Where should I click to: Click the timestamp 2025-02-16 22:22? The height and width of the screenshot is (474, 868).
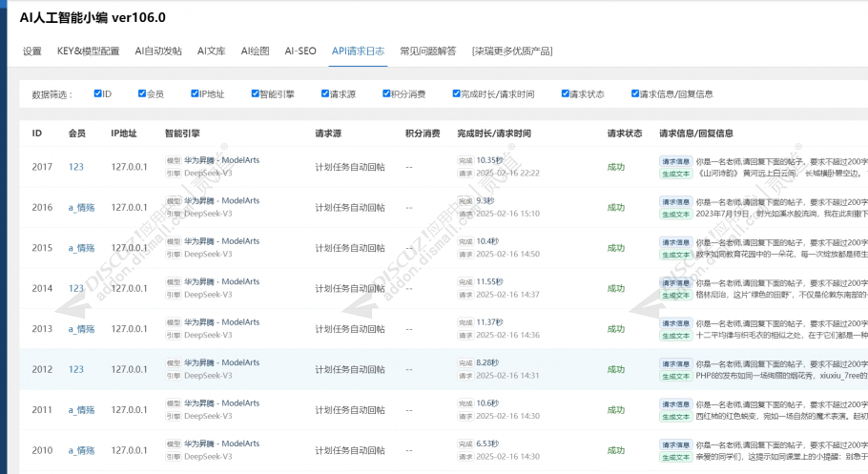(507, 173)
